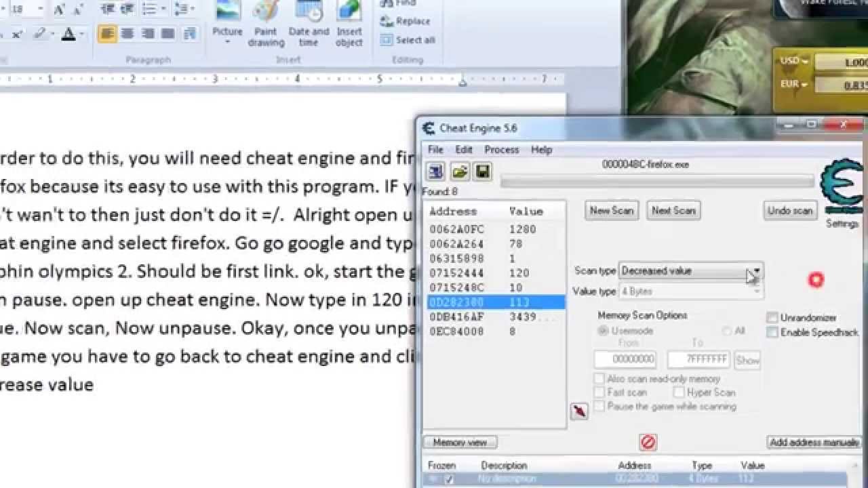Click Insert object in WordPad ribbon
The height and width of the screenshot is (488, 868).
click(349, 24)
